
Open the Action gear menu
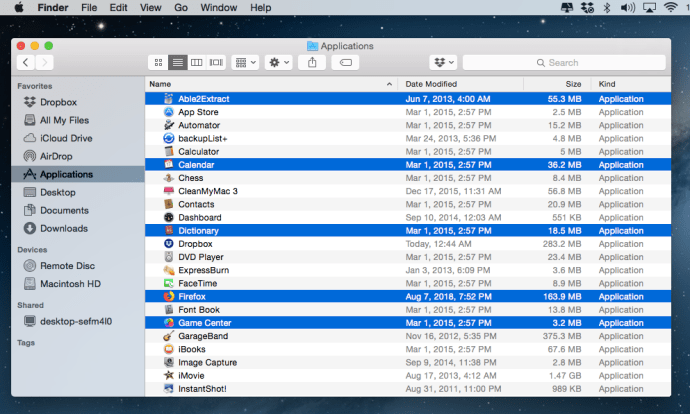coord(279,62)
